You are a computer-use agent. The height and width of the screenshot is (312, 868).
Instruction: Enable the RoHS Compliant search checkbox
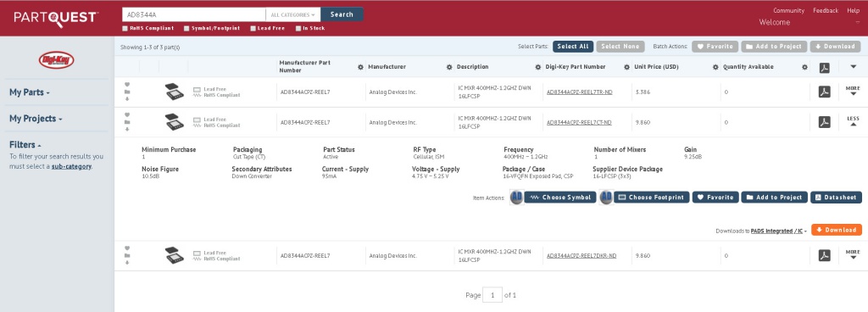coord(125,28)
